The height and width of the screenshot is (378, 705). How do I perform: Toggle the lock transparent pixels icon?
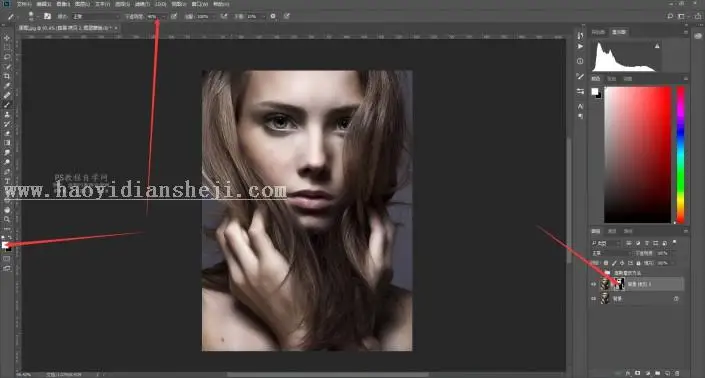pos(606,263)
